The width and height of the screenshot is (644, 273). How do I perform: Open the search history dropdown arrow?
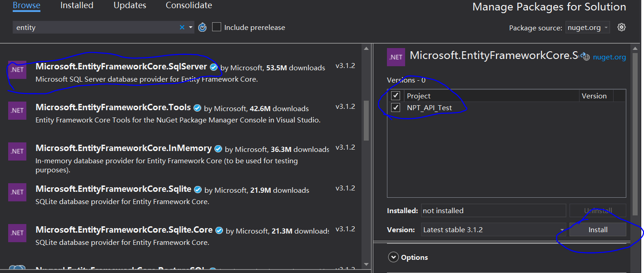pyautogui.click(x=191, y=28)
